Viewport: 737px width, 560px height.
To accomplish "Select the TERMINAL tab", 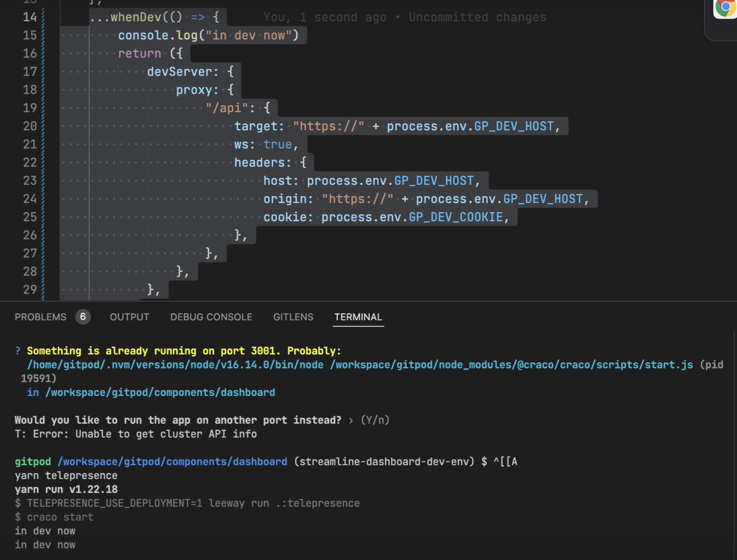I will pyautogui.click(x=358, y=317).
